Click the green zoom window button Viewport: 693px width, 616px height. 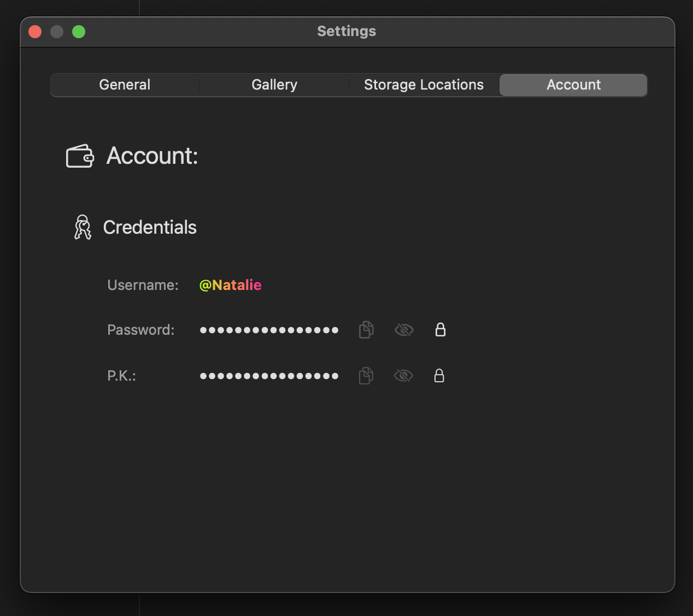79,32
